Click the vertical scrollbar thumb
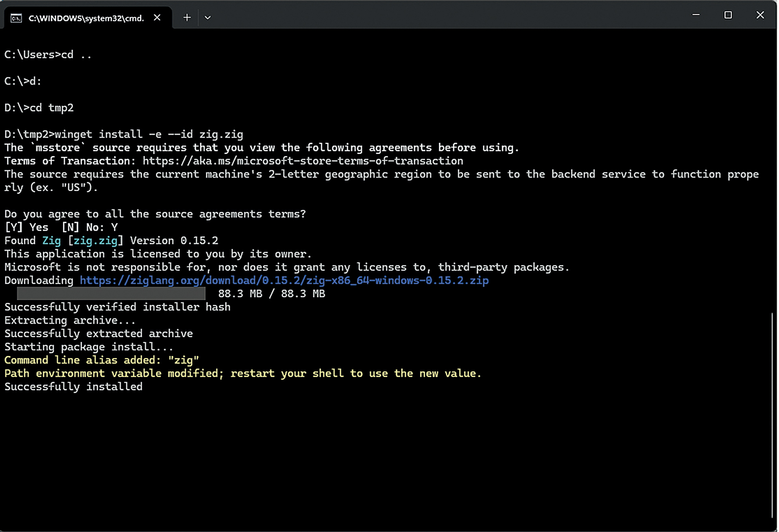Image resolution: width=779 pixels, height=532 pixels. click(772, 414)
